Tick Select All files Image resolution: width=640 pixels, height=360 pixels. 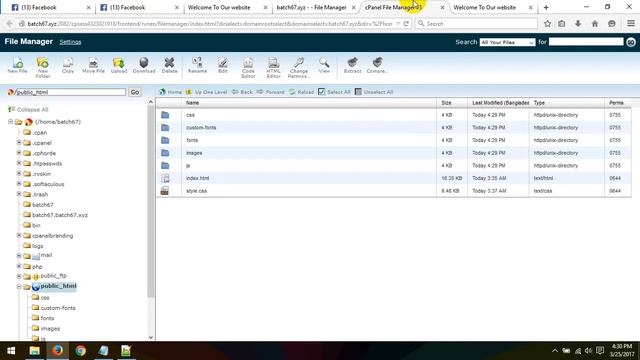[x=334, y=92]
